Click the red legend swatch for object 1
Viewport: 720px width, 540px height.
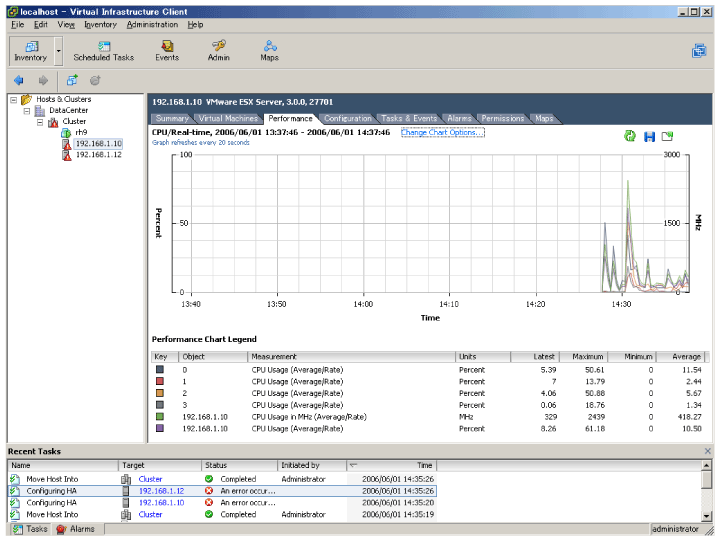[159, 381]
